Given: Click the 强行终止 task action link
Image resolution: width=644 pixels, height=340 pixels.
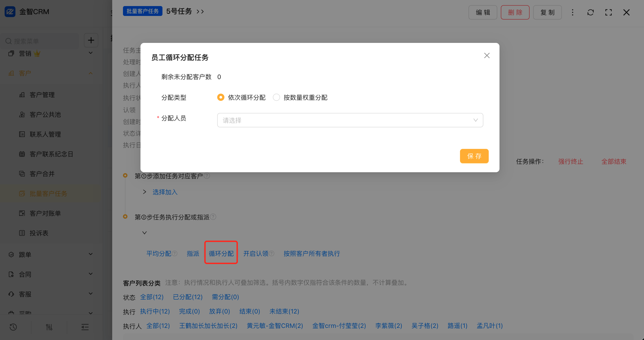Looking at the screenshot, I should click(x=570, y=162).
